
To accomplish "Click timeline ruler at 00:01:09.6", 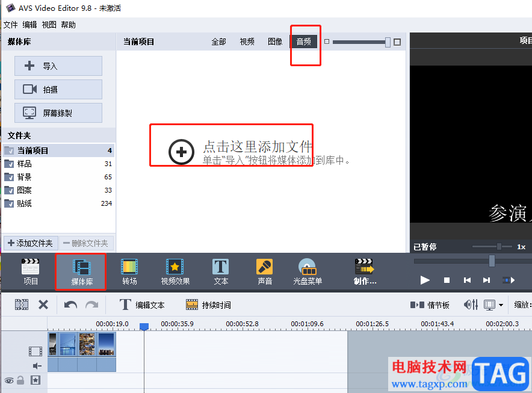I will (307, 324).
